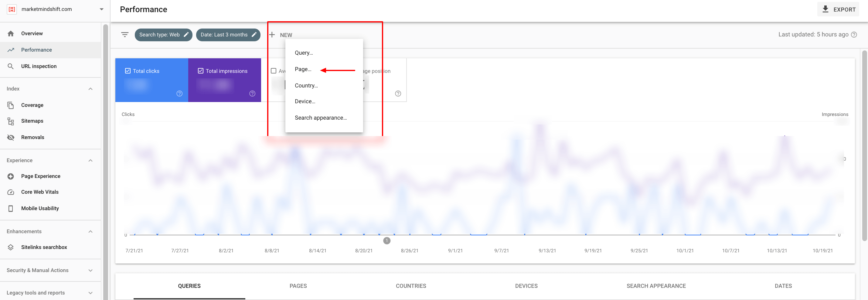
Task: Open the Mobile Usability report
Action: coord(39,208)
